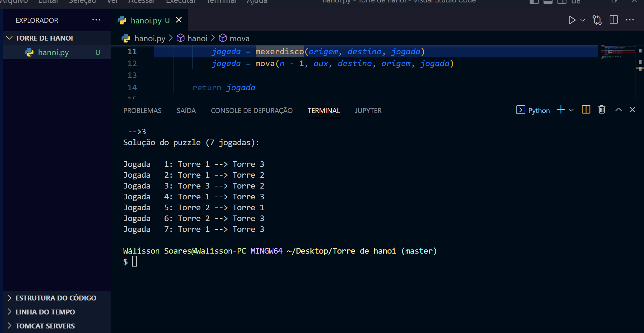Image resolution: width=644 pixels, height=333 pixels.
Task: Switch to the CONSOLE DE DEPURAÇÃO tab
Action: tap(252, 111)
